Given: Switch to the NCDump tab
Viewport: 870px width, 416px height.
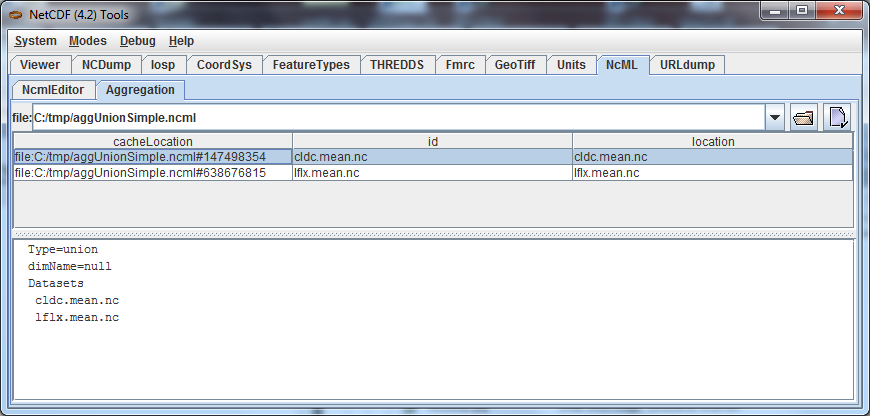Looking at the screenshot, I should click(106, 65).
